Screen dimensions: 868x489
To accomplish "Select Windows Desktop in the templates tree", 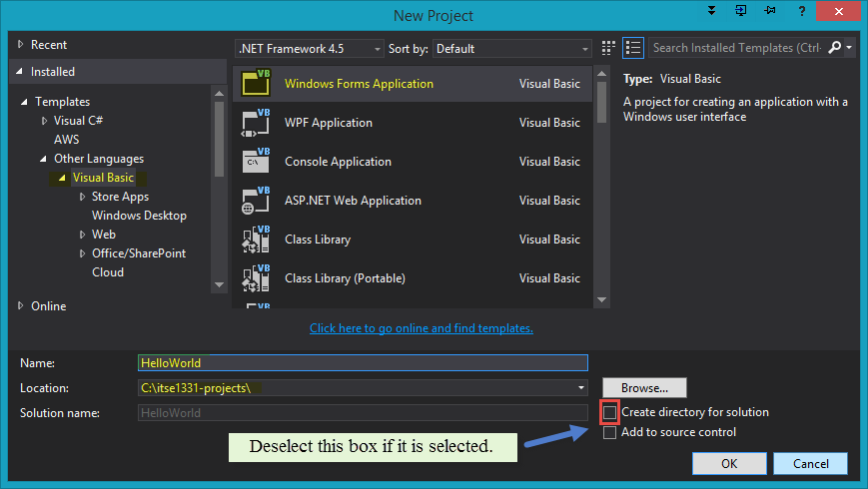I will (x=139, y=216).
